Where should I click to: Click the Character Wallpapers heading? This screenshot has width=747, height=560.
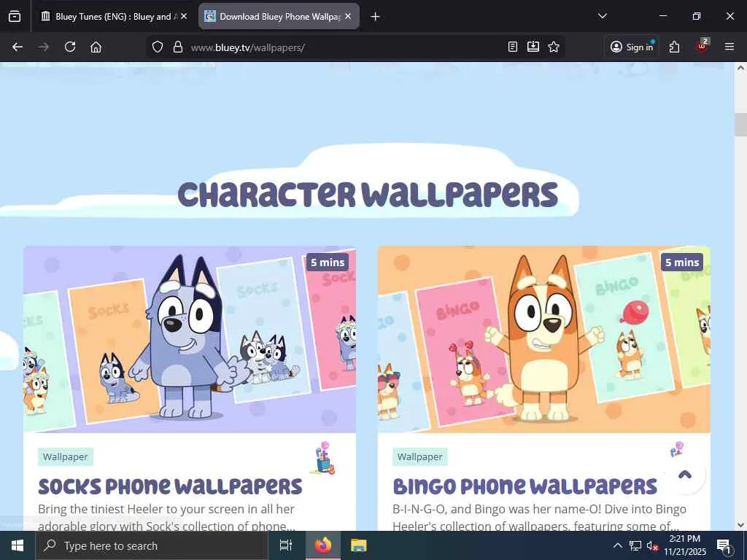coord(368,195)
